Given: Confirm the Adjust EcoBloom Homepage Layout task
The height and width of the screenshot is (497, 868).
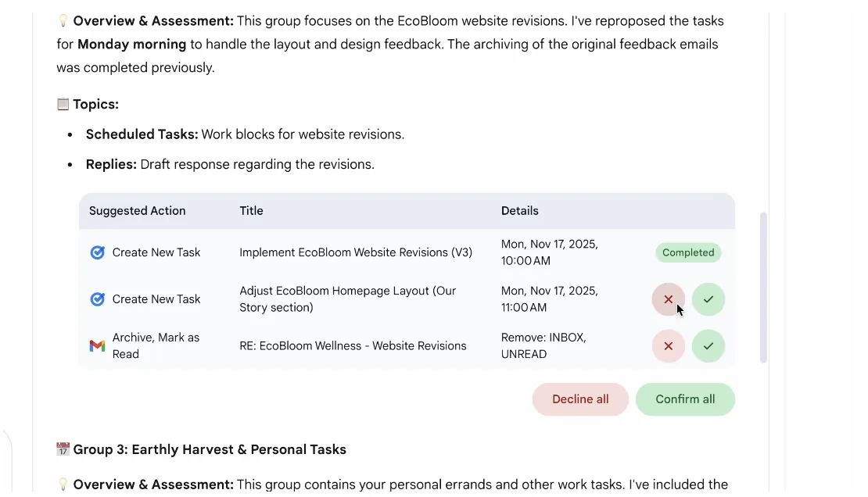Looking at the screenshot, I should 708,299.
